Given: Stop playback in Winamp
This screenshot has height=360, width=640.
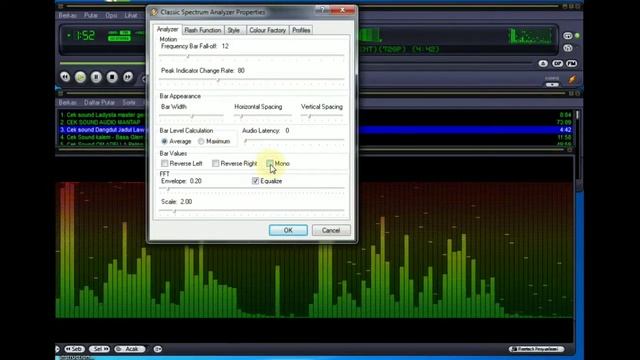Looking at the screenshot, I should point(112,77).
